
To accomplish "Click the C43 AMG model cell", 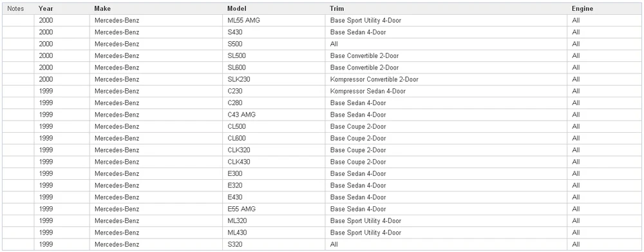I will tap(274, 115).
